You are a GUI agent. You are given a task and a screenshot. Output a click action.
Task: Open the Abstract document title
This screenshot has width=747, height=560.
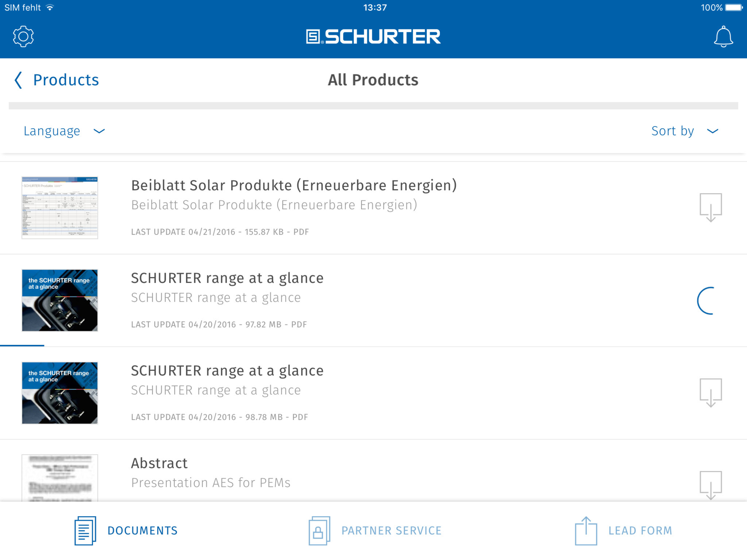tap(159, 463)
